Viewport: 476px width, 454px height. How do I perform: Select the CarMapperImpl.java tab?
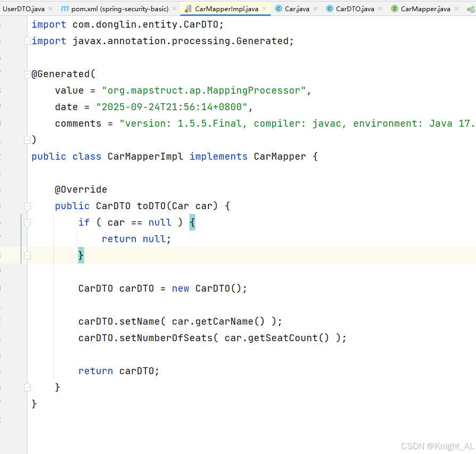coord(227,9)
